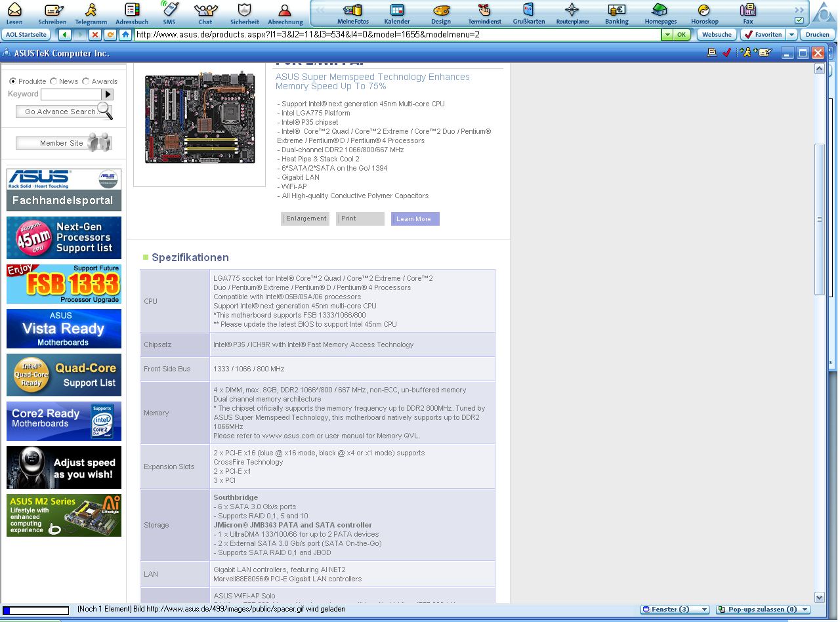
Task: Click Go Advance Search
Action: (61, 112)
